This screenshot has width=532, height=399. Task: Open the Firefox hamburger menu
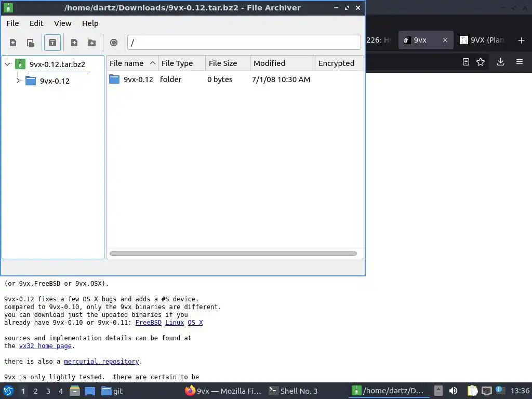point(520,62)
